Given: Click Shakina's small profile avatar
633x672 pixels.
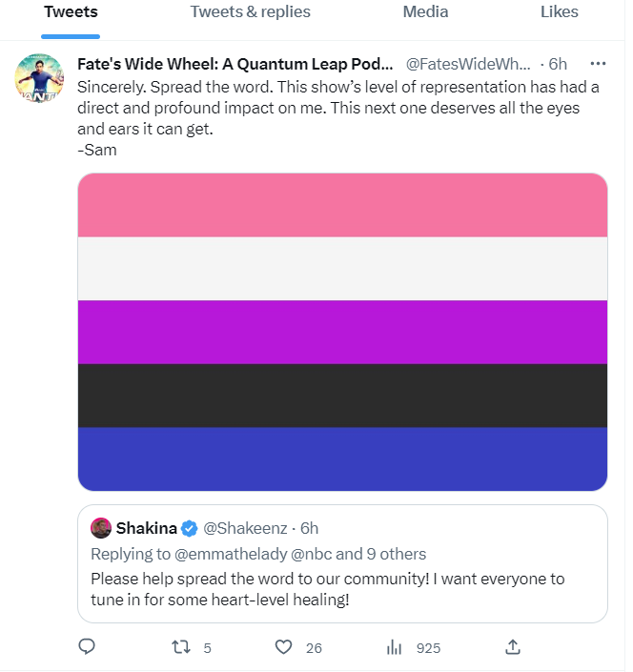Looking at the screenshot, I should (101, 528).
